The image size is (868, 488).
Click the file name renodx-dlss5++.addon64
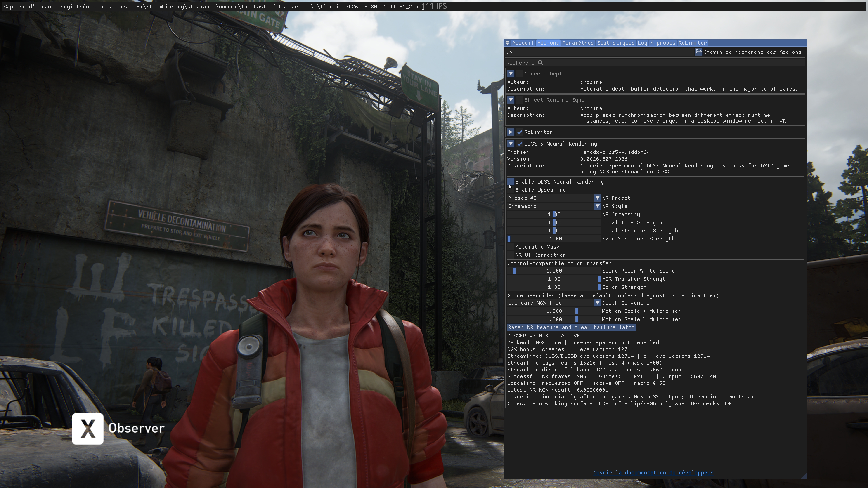pyautogui.click(x=615, y=152)
